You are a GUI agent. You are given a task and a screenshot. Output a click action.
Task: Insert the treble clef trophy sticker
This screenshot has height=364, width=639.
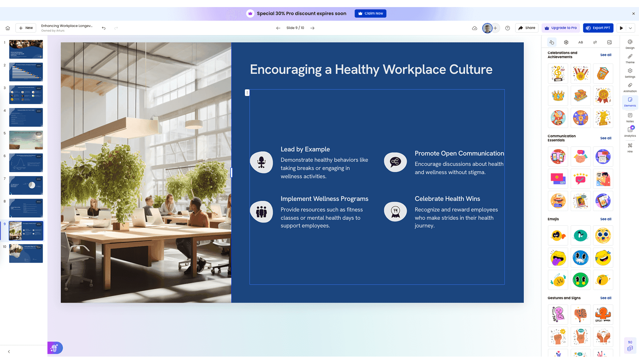(x=558, y=73)
